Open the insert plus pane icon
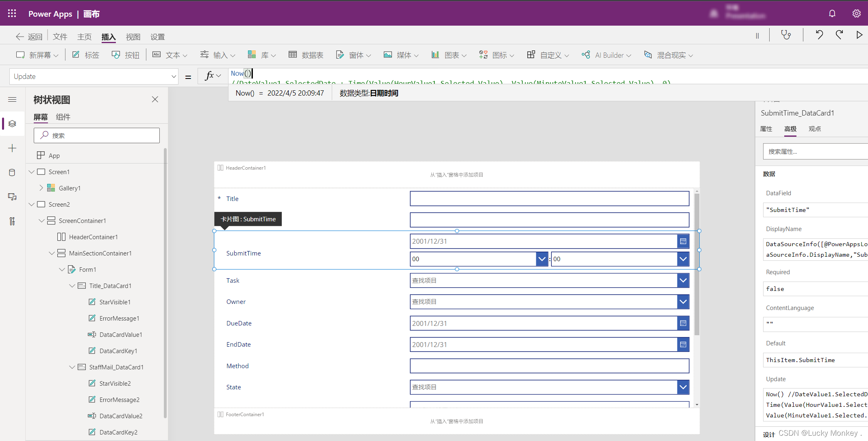The image size is (868, 441). [x=12, y=148]
